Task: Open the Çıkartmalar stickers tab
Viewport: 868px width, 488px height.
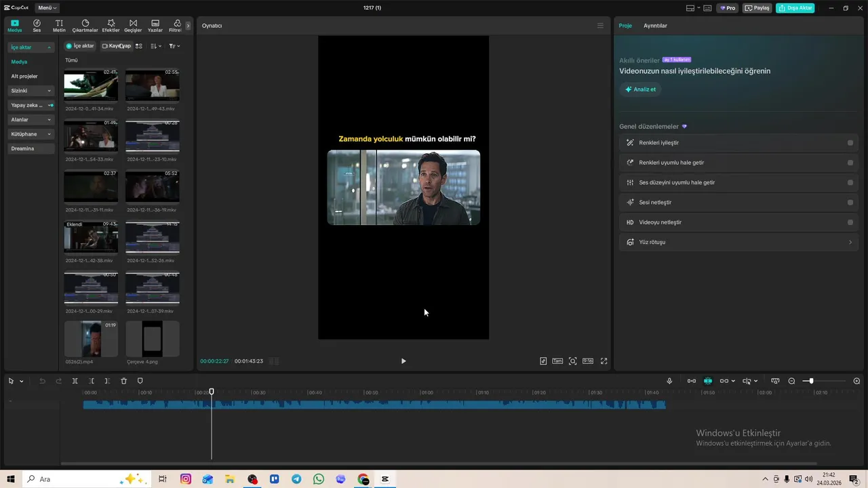Action: (x=85, y=26)
